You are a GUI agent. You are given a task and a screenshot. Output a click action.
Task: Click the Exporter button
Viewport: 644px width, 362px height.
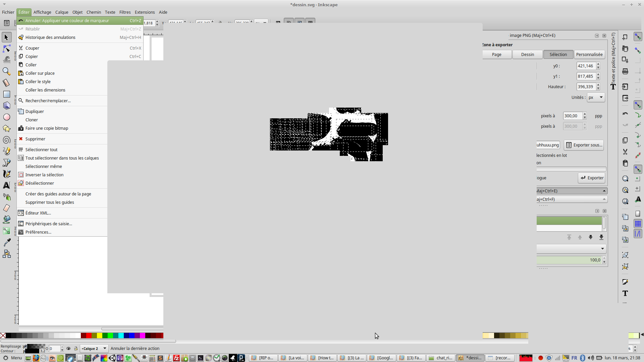(x=592, y=178)
